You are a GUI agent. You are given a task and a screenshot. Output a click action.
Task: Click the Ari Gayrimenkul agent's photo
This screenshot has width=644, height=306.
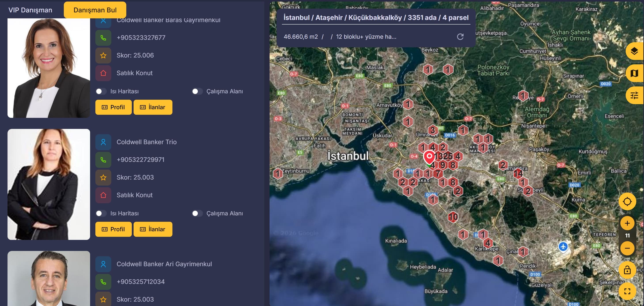49,278
